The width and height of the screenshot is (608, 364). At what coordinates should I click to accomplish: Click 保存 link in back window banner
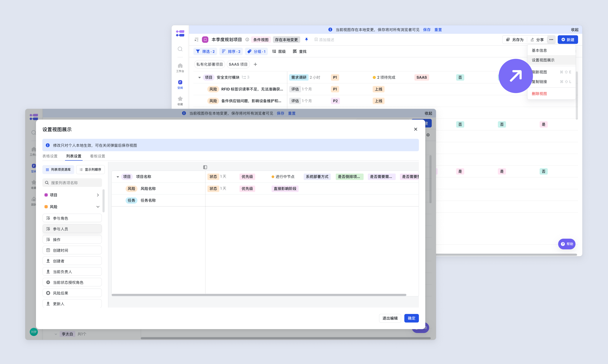[427, 30]
